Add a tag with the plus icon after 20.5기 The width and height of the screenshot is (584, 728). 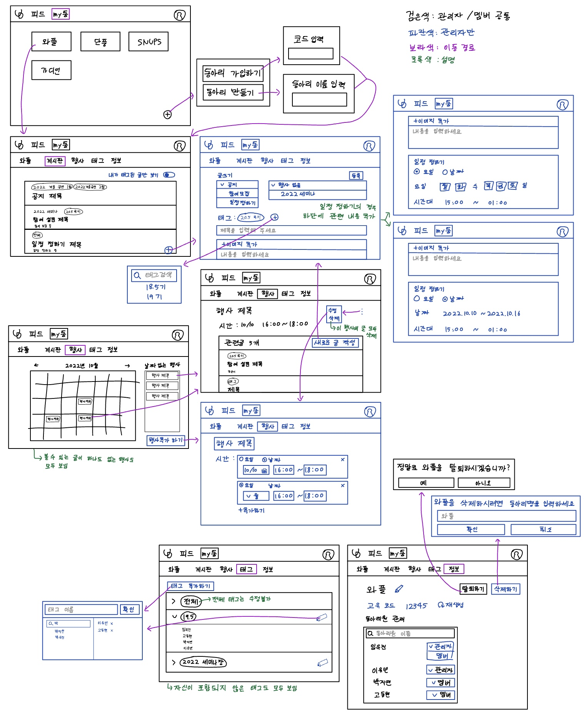coord(274,217)
